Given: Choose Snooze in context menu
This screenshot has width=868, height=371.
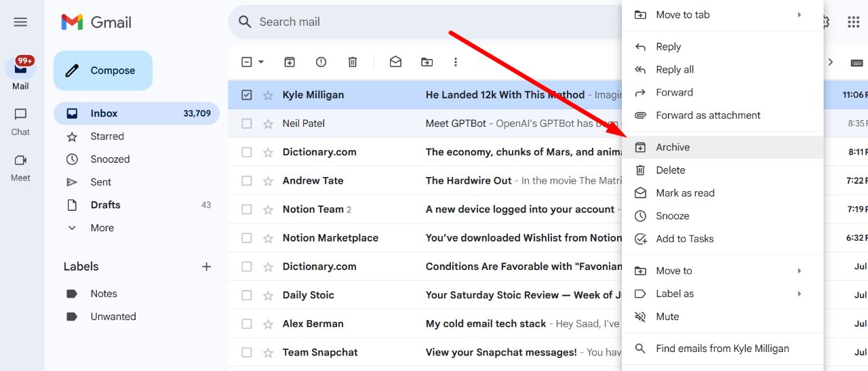Looking at the screenshot, I should 723,216.
